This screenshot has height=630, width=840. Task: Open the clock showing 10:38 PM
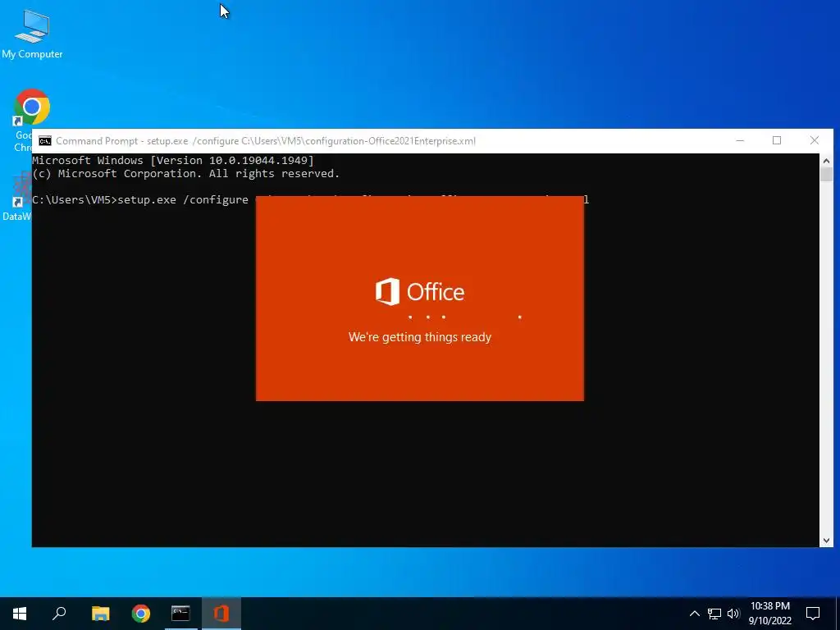point(769,614)
